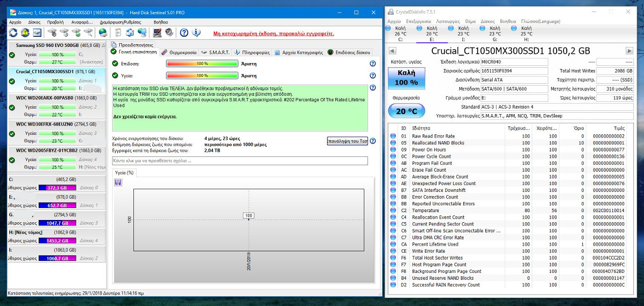Select WDC WD20EARX-00PASB0 disk

click(57, 106)
